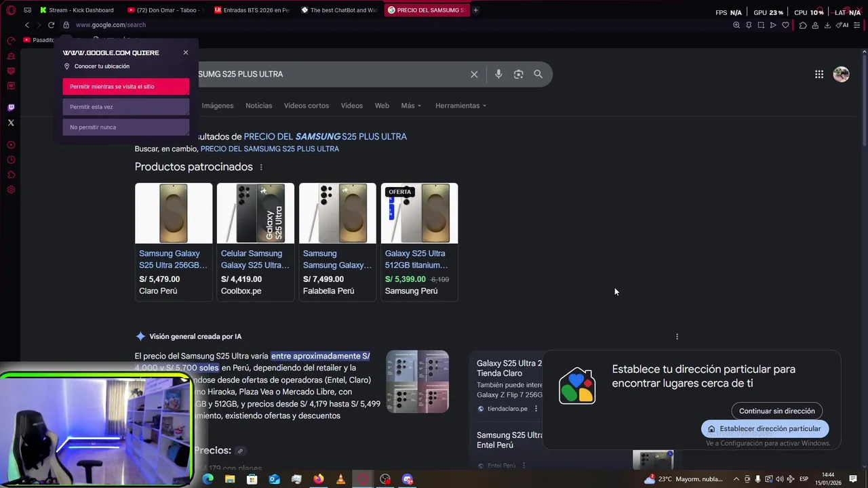Open Firefox from the taskbar

(319, 479)
